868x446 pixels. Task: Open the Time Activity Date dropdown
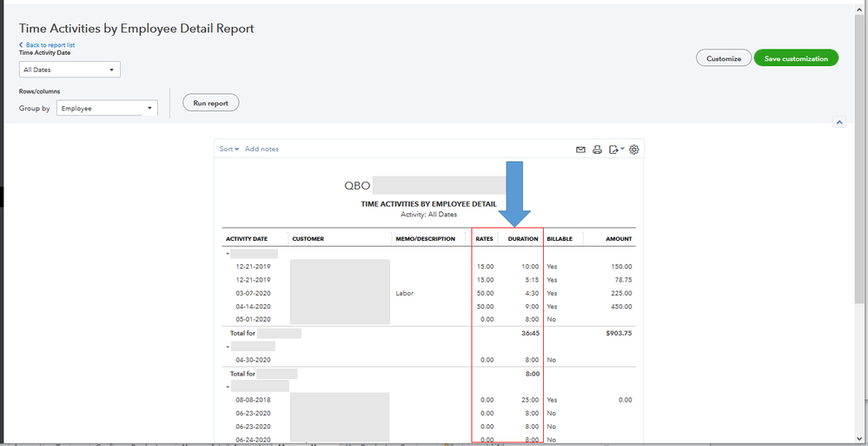pos(70,70)
